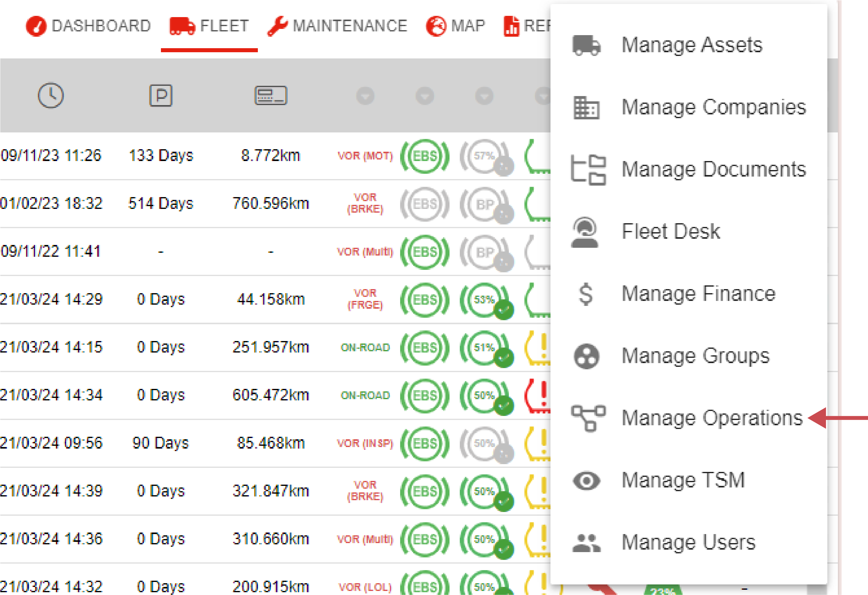The width and height of the screenshot is (868, 595).
Task: Open the Maintenance wrench icon
Action: click(x=277, y=25)
